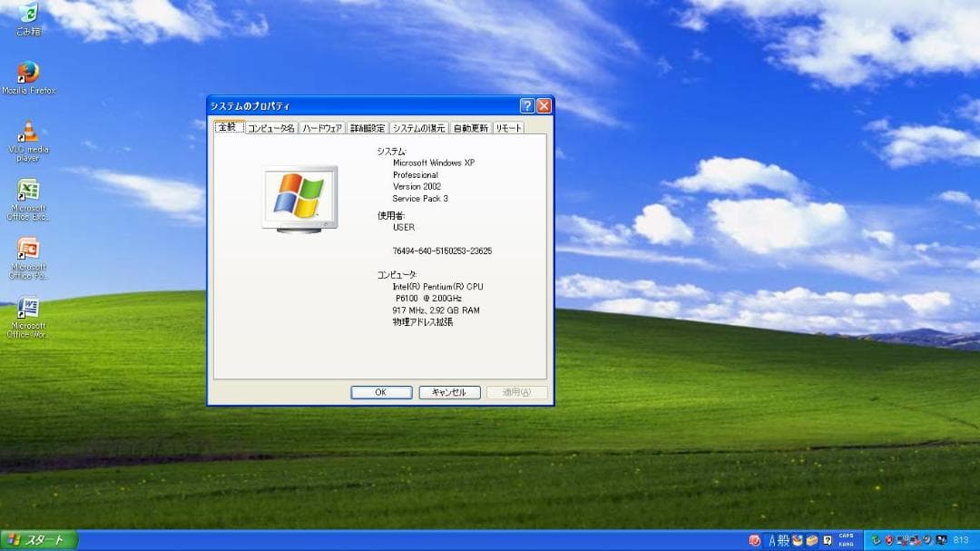
Task: Open the ハードウェア tab
Action: pos(322,127)
